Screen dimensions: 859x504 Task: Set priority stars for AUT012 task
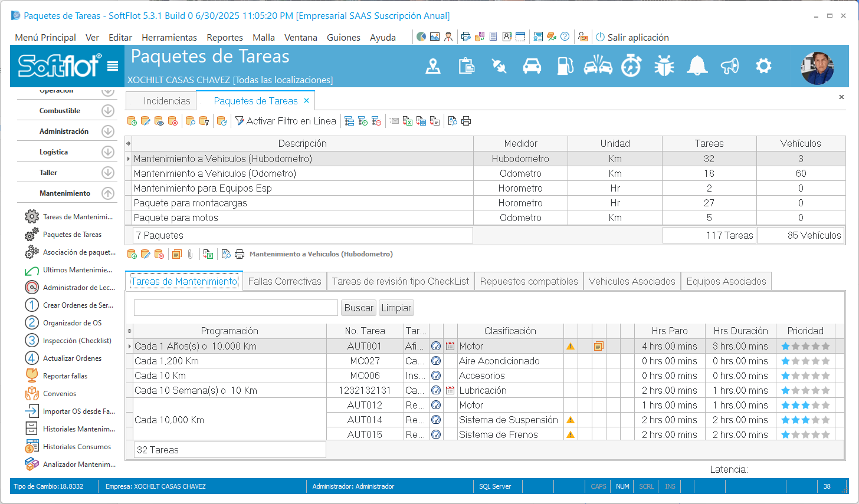pyautogui.click(x=805, y=405)
